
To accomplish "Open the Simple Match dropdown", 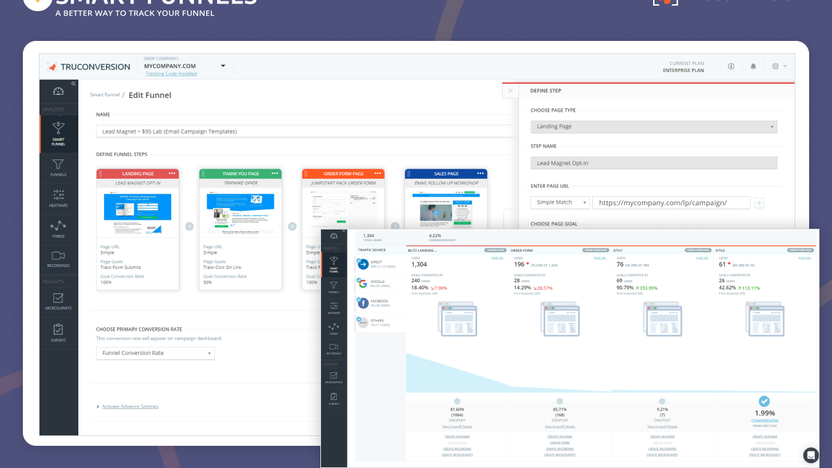I will tap(558, 202).
